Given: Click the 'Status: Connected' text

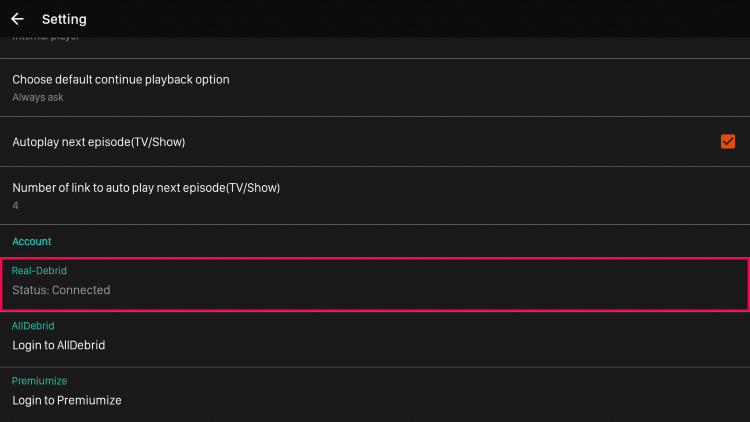Looking at the screenshot, I should coord(61,290).
